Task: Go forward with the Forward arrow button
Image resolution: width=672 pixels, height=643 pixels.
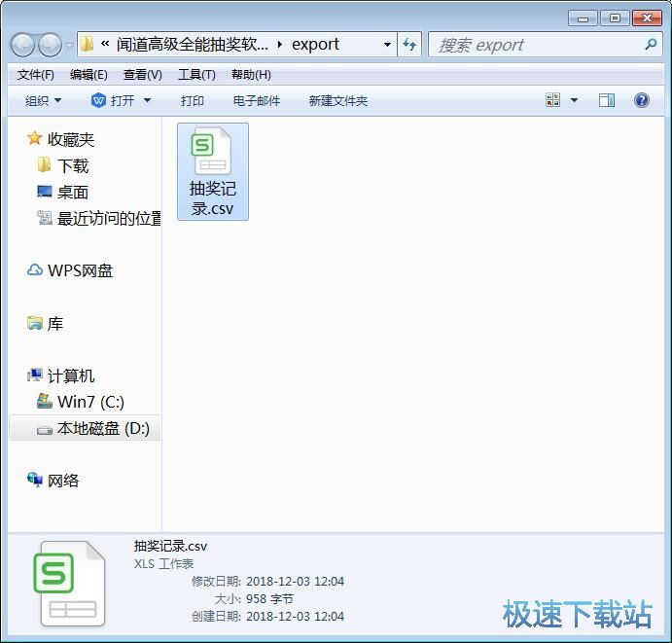Action: (x=51, y=45)
